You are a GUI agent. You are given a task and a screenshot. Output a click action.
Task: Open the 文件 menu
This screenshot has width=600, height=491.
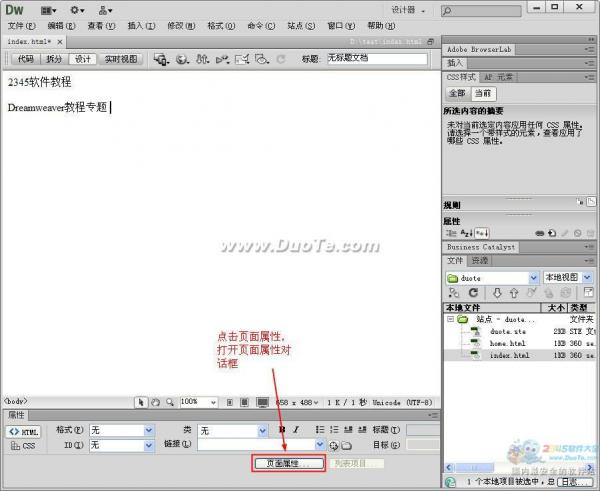[21, 26]
